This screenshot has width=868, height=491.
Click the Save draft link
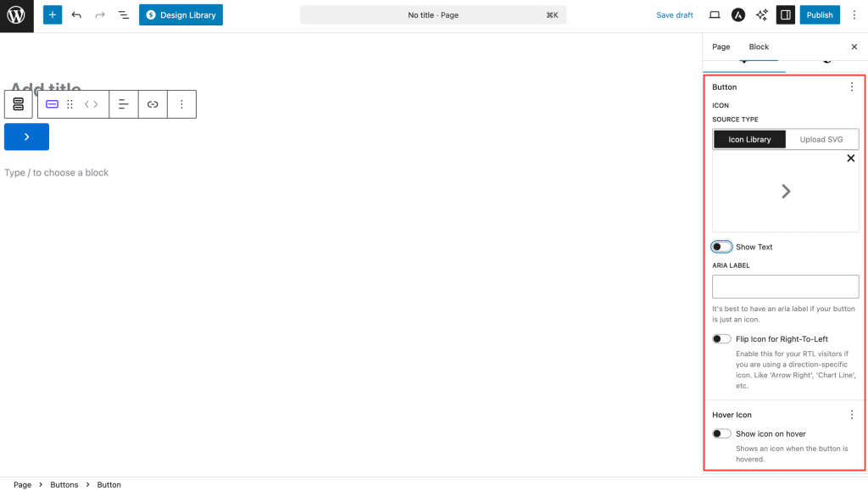point(675,15)
